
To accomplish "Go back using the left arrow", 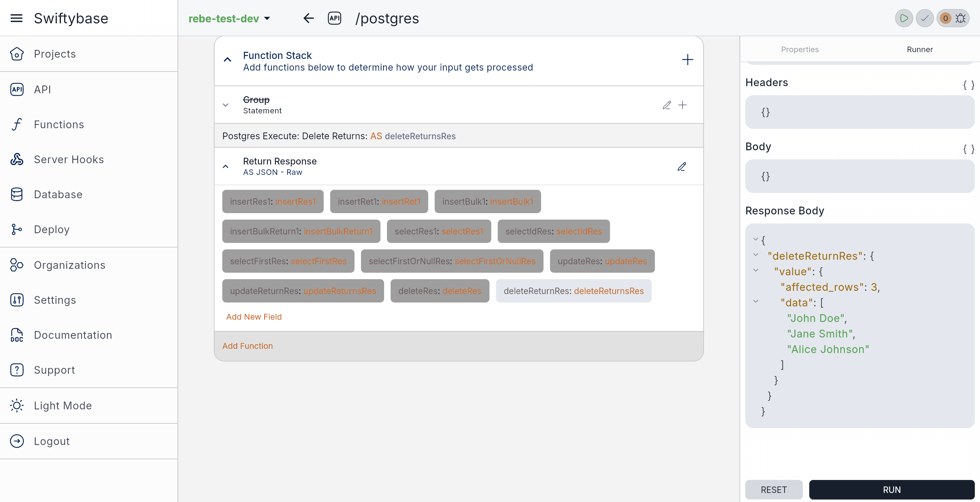I will tap(309, 18).
